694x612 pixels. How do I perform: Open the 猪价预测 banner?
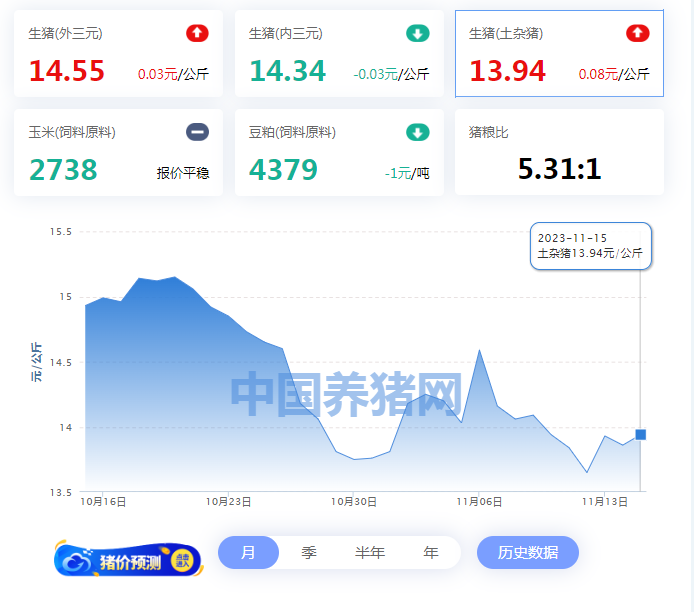pos(128,560)
